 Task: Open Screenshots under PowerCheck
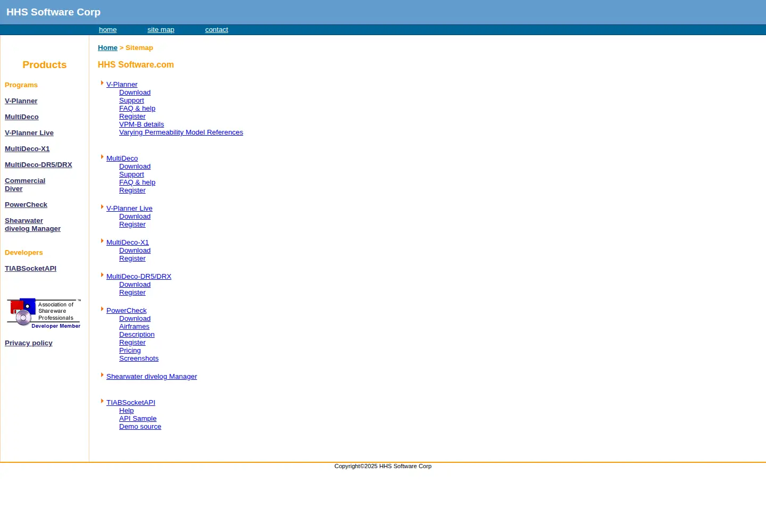(x=139, y=359)
